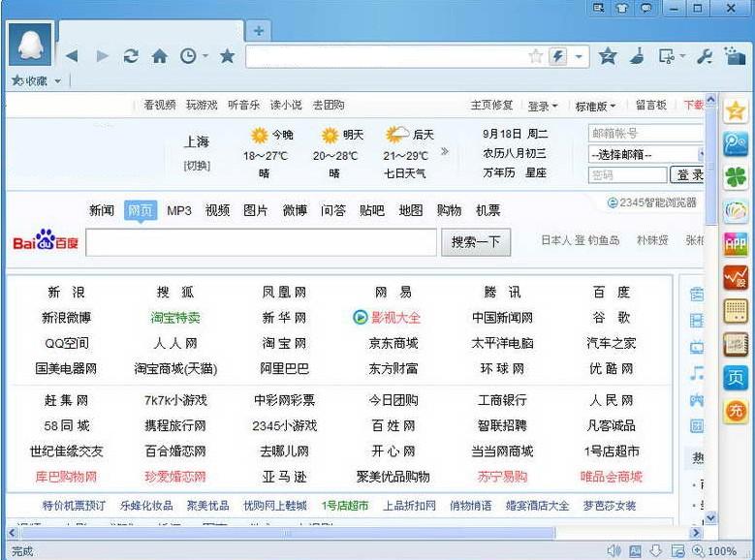This screenshot has height=560, width=755.
Task: Open the calendar grid sidebar icon
Action: tap(736, 311)
